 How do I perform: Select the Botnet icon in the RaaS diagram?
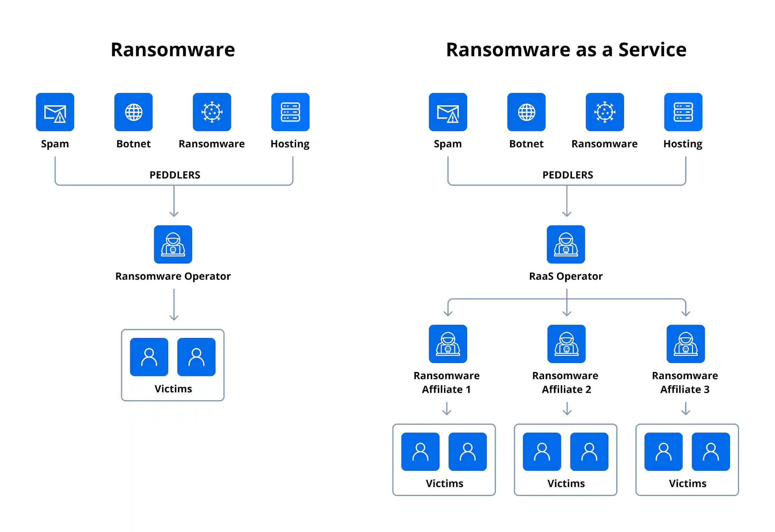pyautogui.click(x=526, y=112)
